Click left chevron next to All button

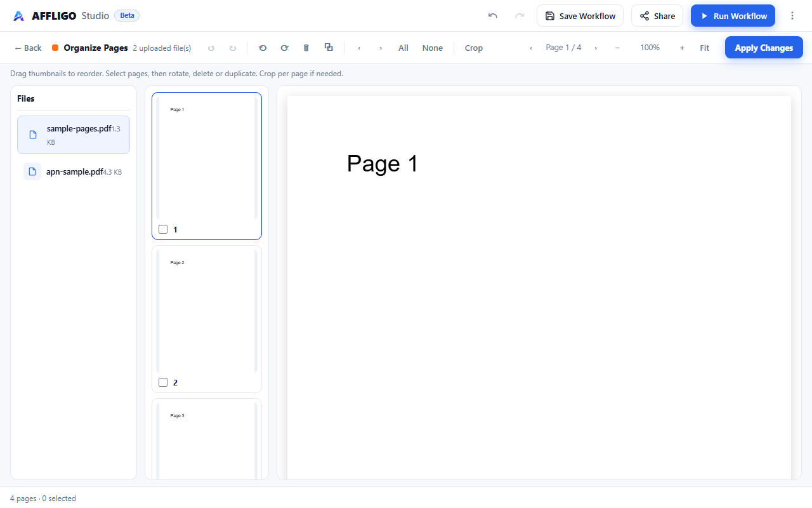click(x=359, y=48)
